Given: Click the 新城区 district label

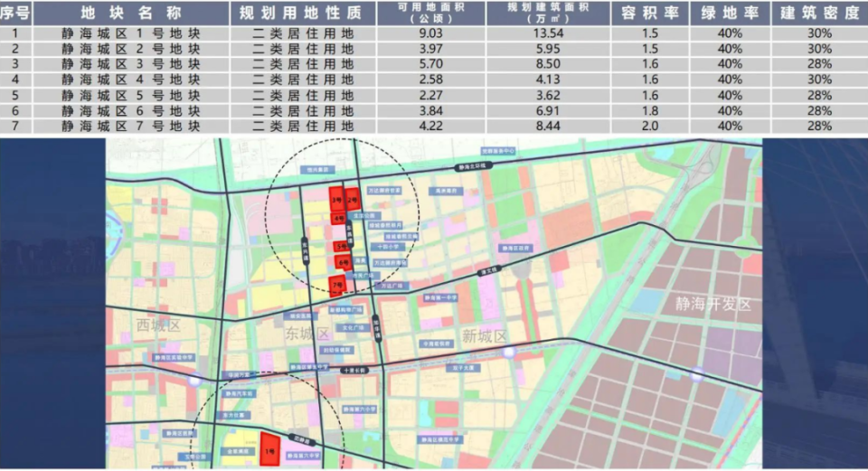Looking at the screenshot, I should tap(485, 335).
